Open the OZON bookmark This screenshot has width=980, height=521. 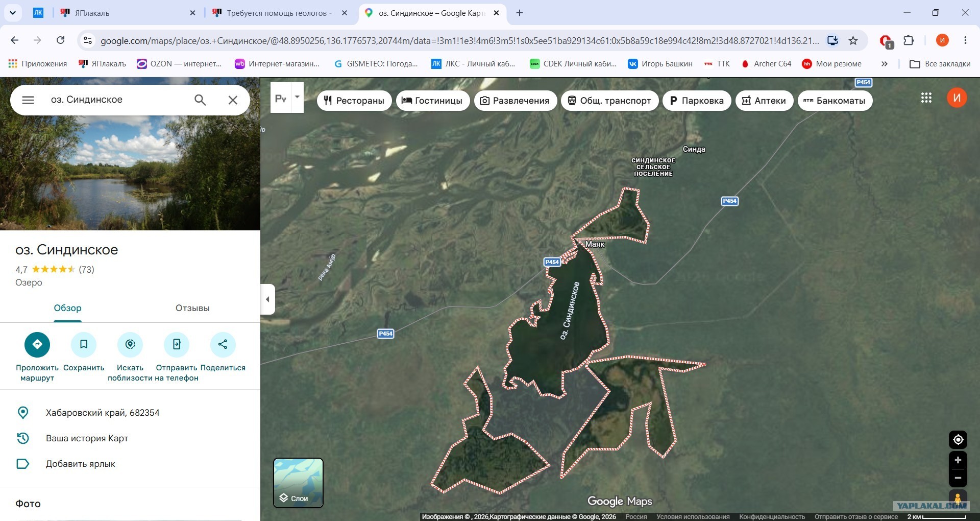179,64
